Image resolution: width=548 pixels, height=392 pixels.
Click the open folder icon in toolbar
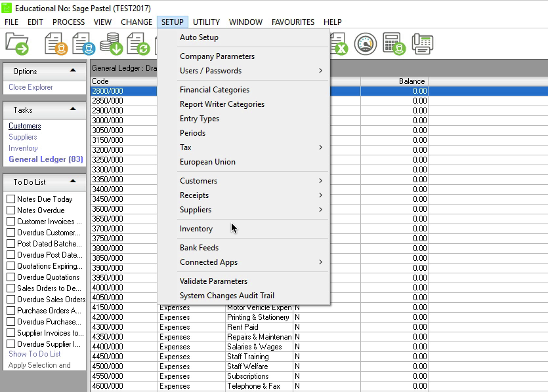tap(17, 44)
